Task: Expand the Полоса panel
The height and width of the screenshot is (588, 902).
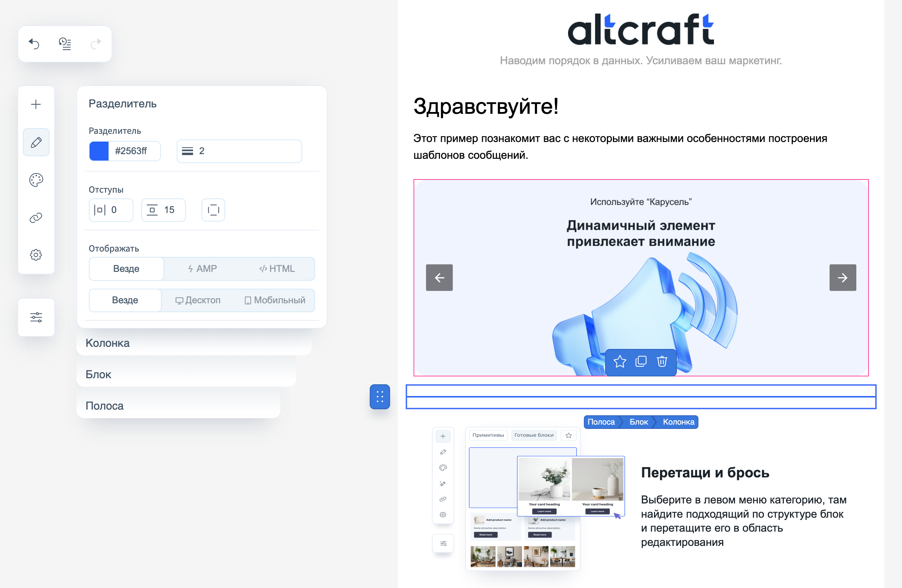Action: click(105, 406)
